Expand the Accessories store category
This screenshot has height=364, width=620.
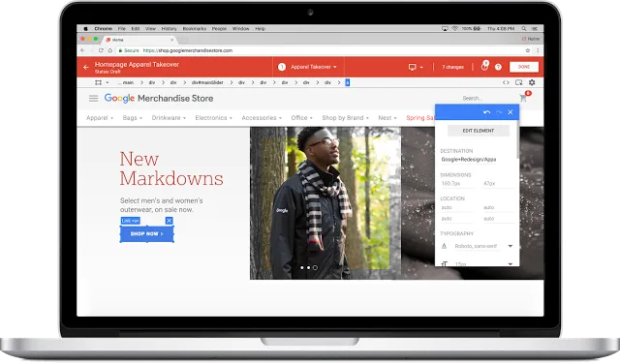(262, 118)
